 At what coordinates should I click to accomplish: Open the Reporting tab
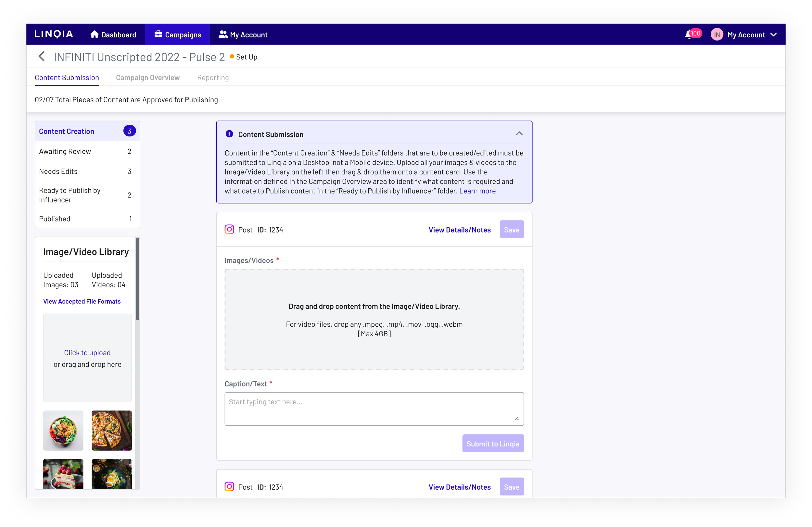(213, 77)
